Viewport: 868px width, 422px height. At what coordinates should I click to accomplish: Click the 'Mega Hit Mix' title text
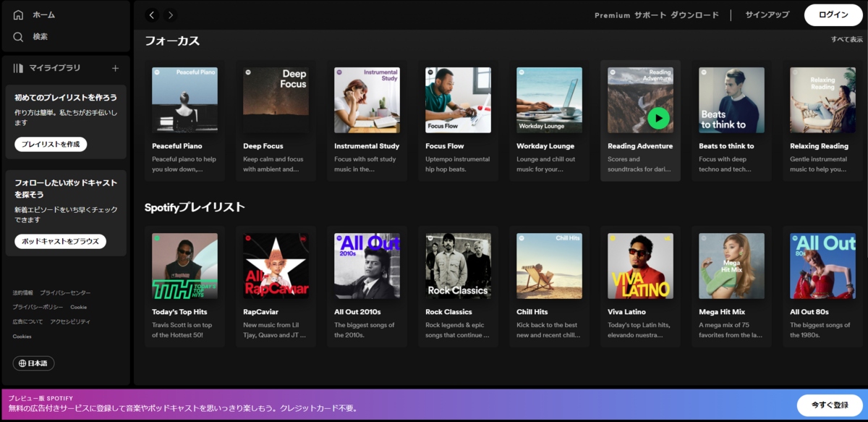(722, 312)
